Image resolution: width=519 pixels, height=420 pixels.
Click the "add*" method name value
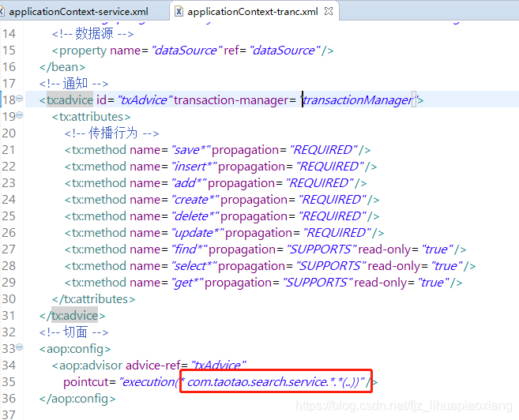[189, 183]
